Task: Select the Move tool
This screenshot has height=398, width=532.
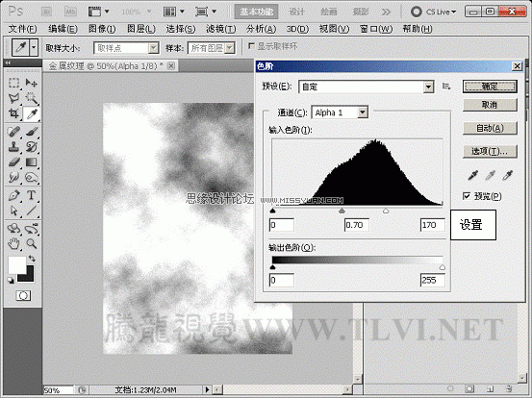Action: [x=31, y=83]
